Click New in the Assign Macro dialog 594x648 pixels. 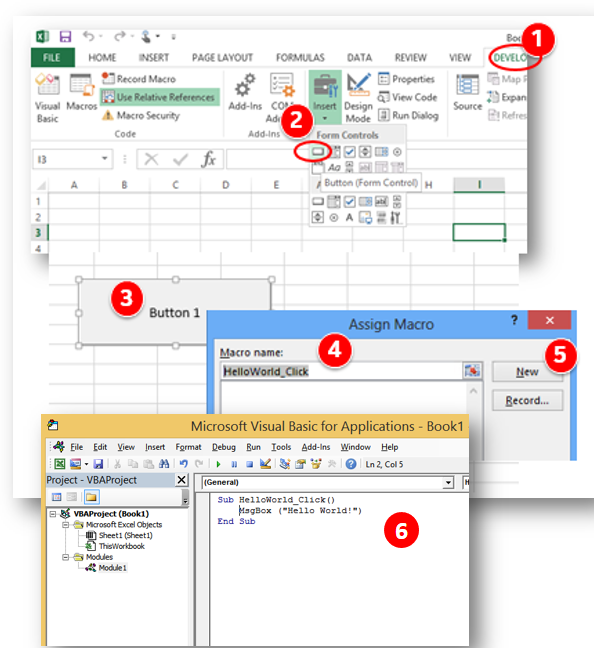point(527,372)
